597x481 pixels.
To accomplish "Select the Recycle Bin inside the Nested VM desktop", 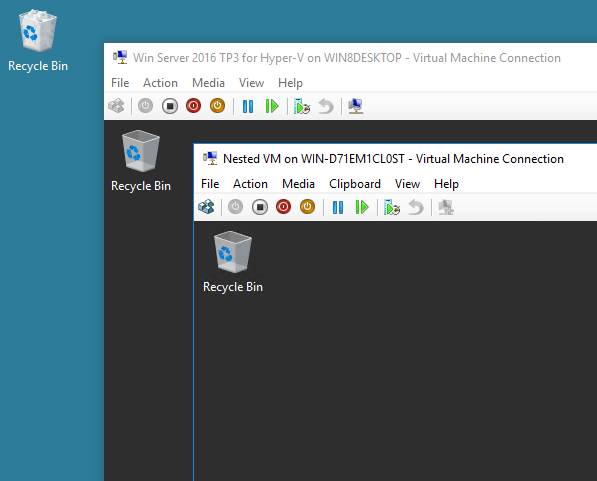I will coord(233,262).
